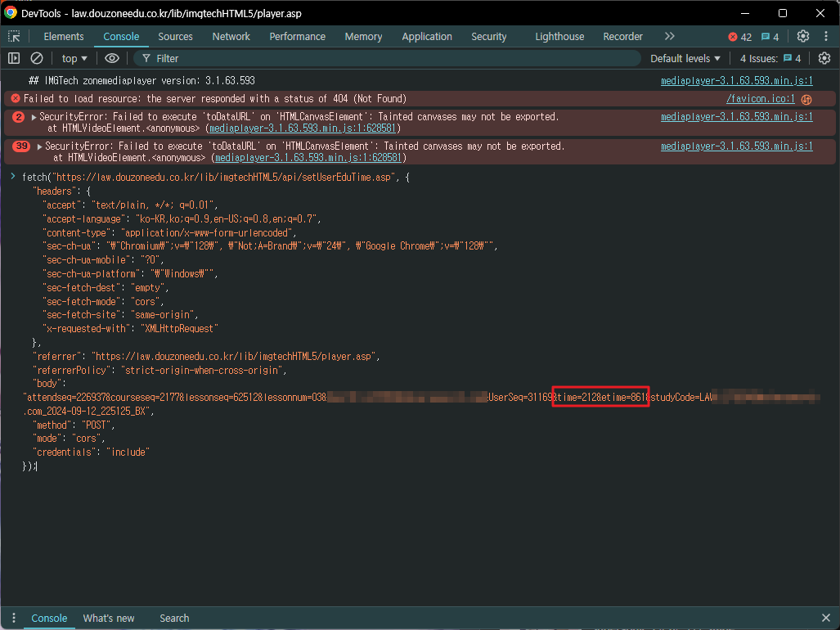The width and height of the screenshot is (840, 630).
Task: Clear the console with the ban icon
Action: (x=37, y=58)
